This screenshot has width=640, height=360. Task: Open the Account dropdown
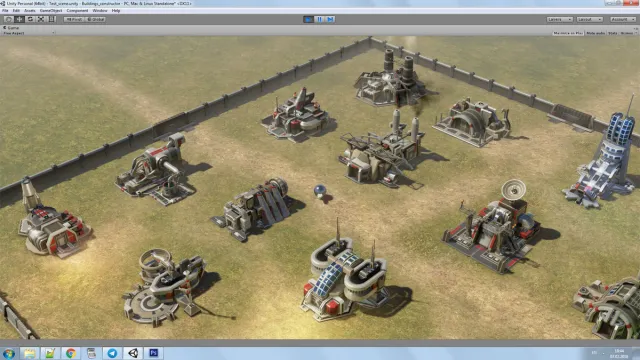[623, 19]
